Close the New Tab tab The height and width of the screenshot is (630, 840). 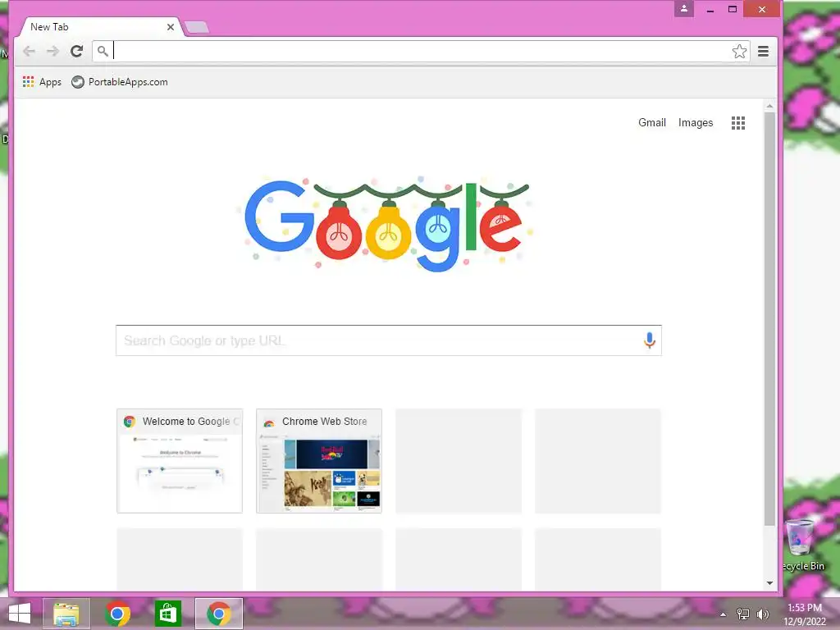[x=171, y=27]
